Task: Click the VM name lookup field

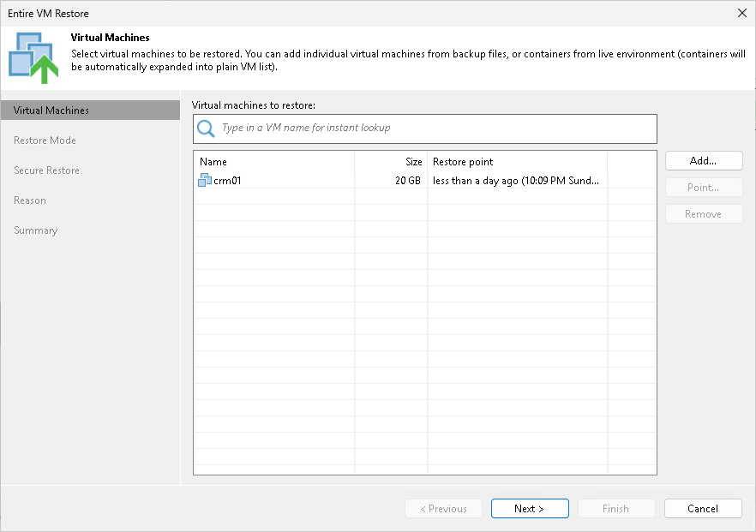Action: [x=424, y=129]
